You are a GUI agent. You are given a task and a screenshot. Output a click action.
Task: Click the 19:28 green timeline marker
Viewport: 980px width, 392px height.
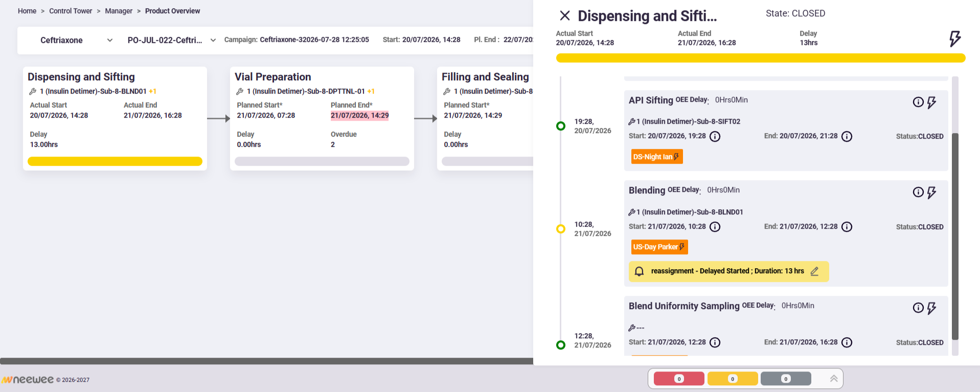[x=561, y=126]
